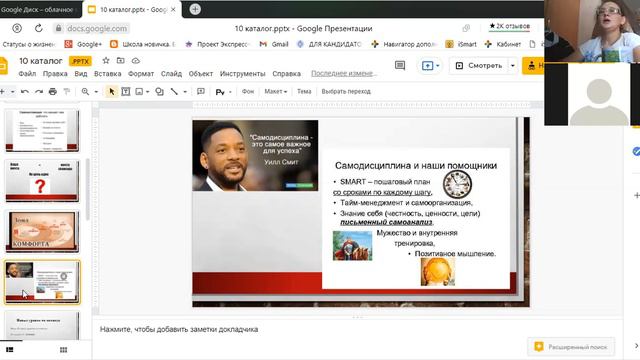Open a new browser tab
The height and width of the screenshot is (360, 640).
[195, 9]
